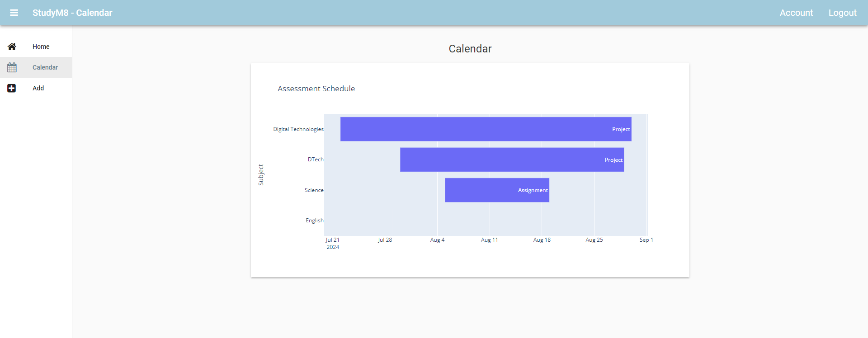
Task: Select the Digital Technologies Project bar
Action: (x=486, y=129)
